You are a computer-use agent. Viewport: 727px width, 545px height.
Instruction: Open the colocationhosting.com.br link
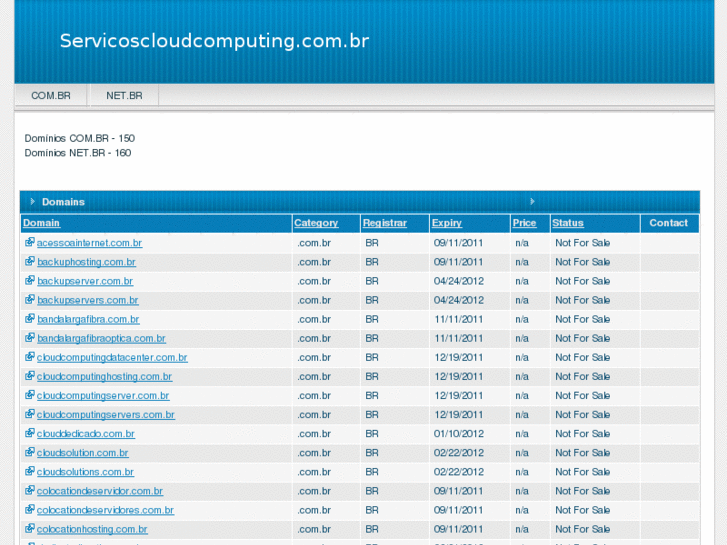92,529
